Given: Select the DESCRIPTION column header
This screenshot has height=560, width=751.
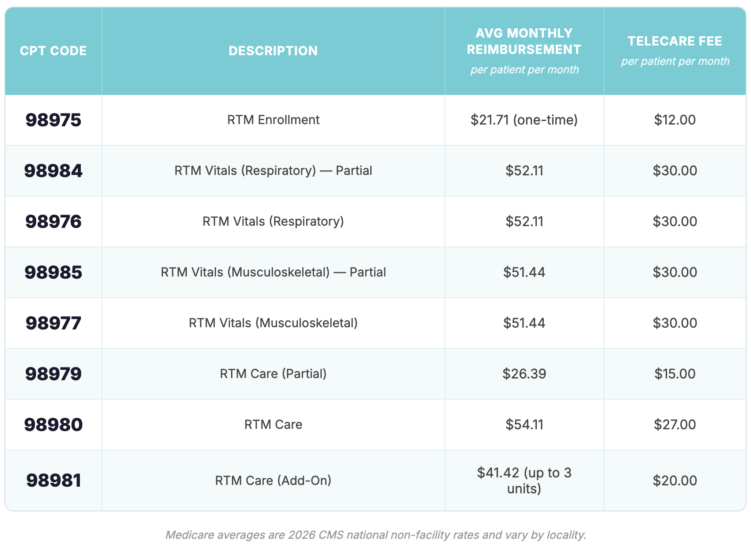Looking at the screenshot, I should click(x=273, y=51).
